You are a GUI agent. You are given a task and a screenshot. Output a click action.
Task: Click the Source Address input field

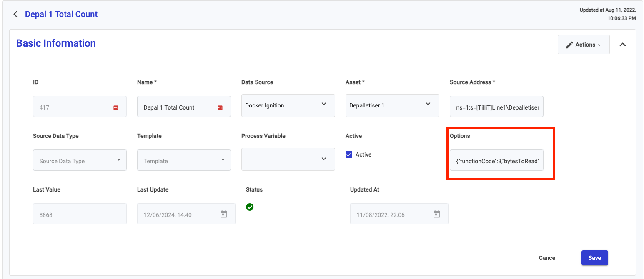click(x=496, y=107)
